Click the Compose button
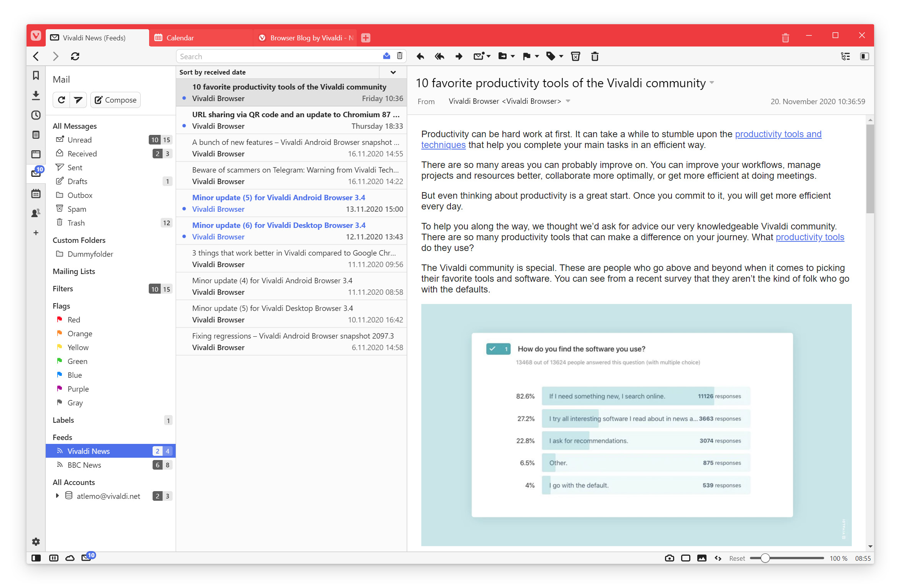 tap(116, 99)
